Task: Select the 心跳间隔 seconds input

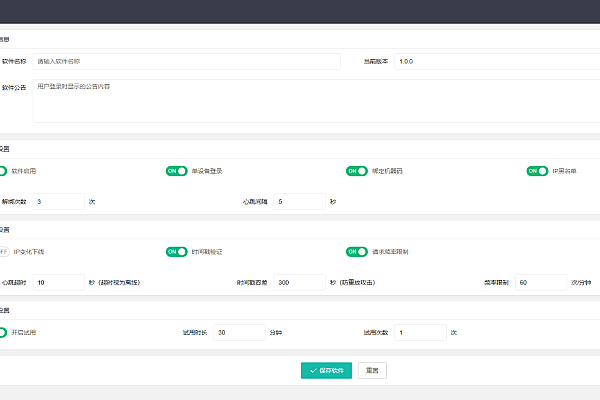Action: (x=300, y=201)
